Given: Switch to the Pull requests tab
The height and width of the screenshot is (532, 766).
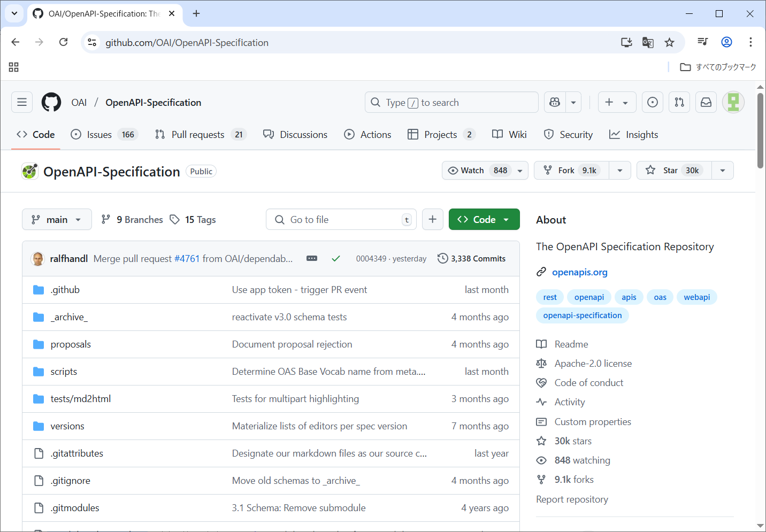Looking at the screenshot, I should (x=197, y=135).
